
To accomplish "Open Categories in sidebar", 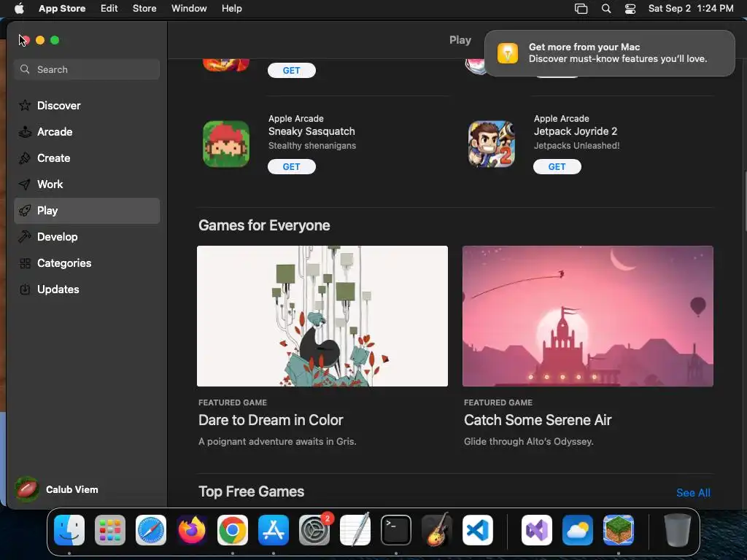I will [x=87, y=262].
